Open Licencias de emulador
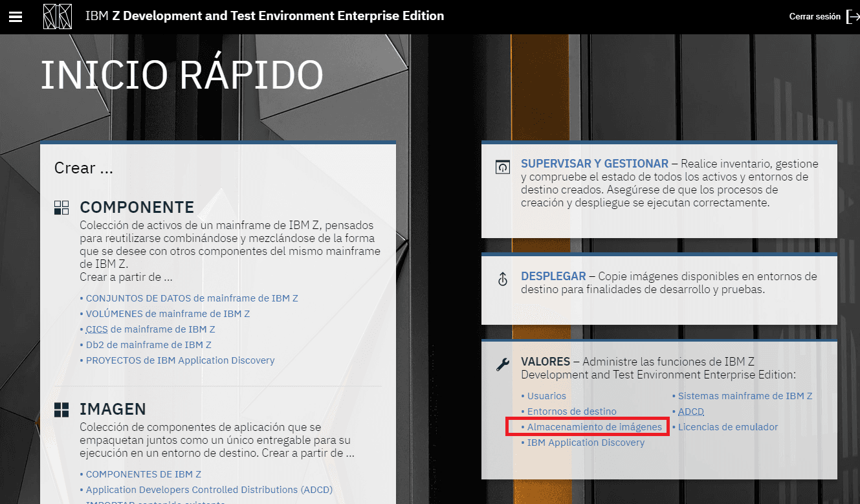This screenshot has width=860, height=504. [727, 427]
